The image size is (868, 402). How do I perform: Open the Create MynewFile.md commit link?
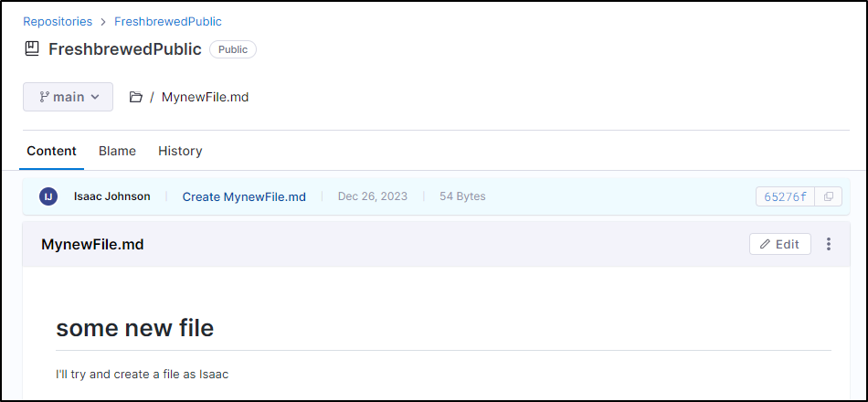tap(244, 196)
